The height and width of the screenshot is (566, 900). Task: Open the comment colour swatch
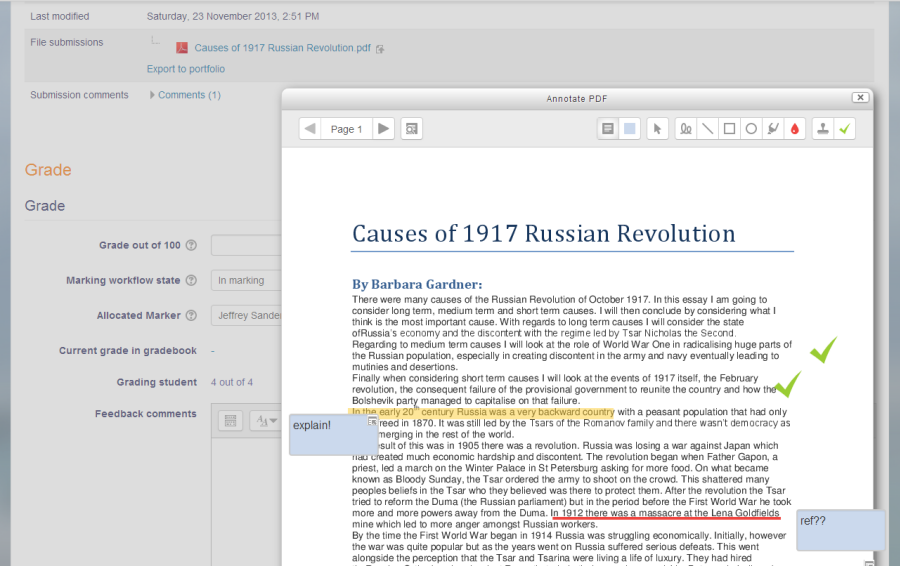629,129
